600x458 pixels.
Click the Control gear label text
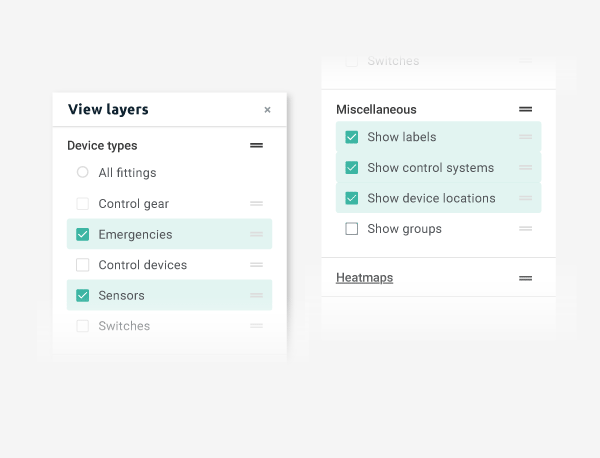pos(134,204)
